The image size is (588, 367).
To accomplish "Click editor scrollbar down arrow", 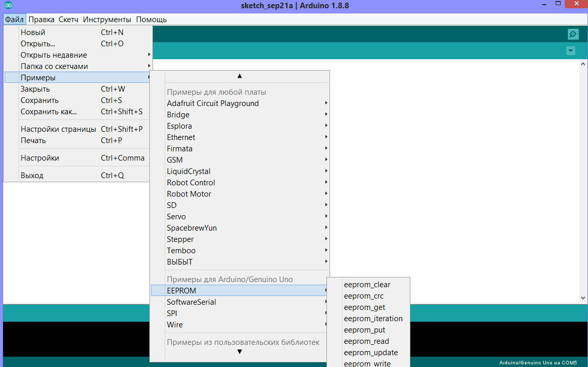I will 583,298.
